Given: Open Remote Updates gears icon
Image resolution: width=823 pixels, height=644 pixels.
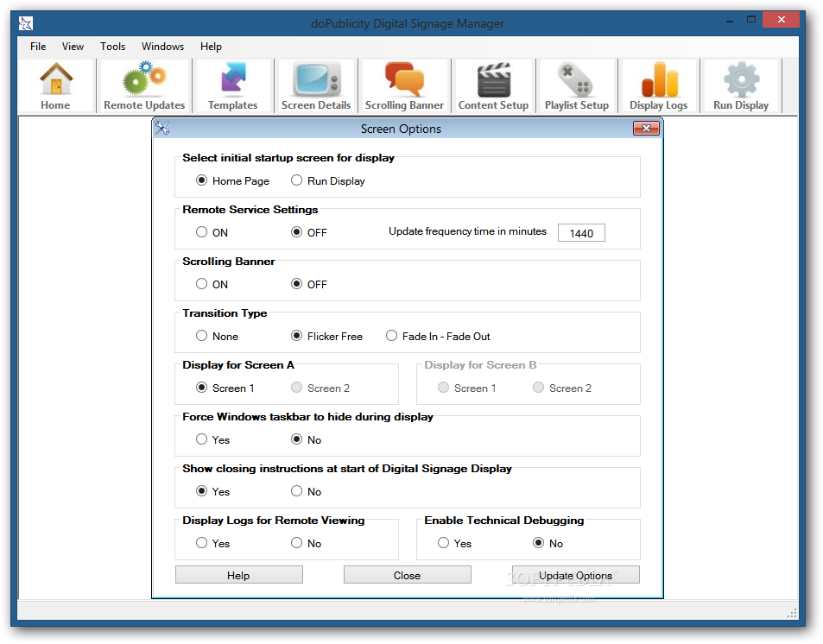Looking at the screenshot, I should (x=144, y=86).
